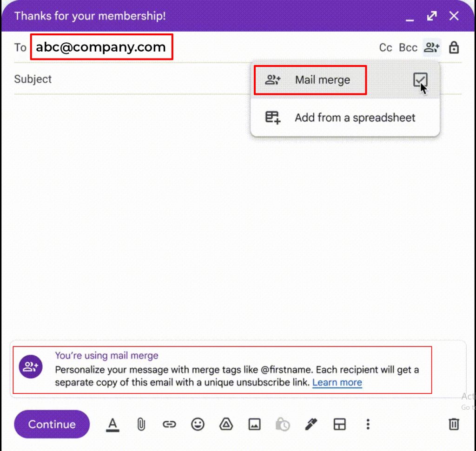Select Mail merge from the menu
476x451 pixels.
point(322,80)
